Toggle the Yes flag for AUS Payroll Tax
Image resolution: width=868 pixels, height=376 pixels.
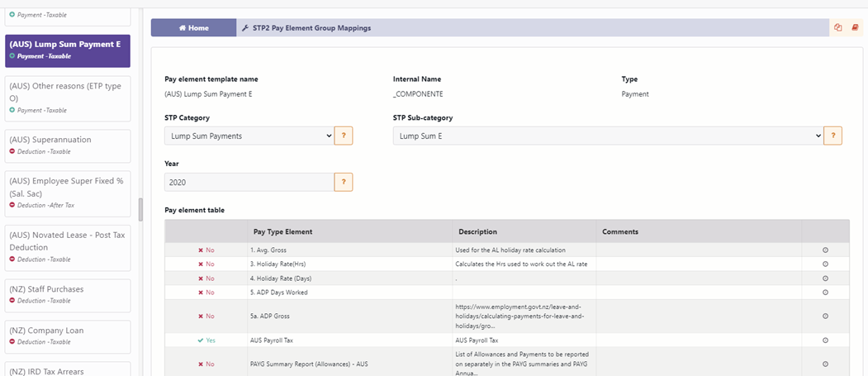pos(206,340)
